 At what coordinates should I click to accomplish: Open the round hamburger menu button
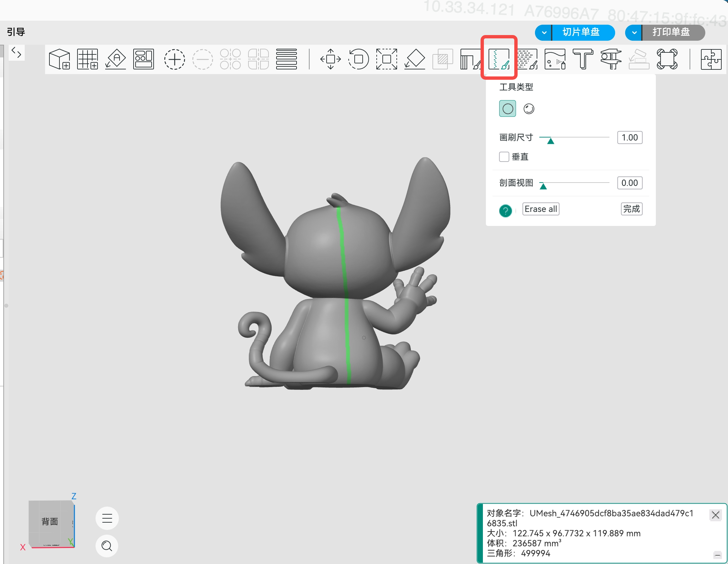107,518
